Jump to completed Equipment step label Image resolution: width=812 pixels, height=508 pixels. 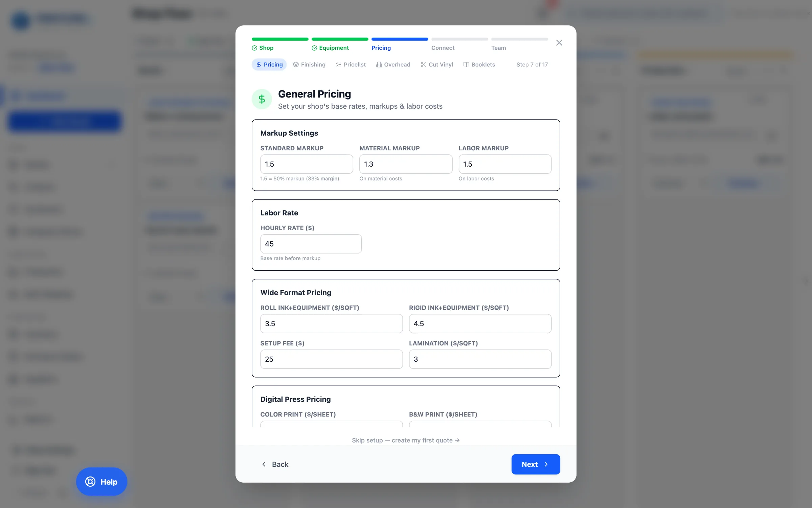click(x=334, y=48)
